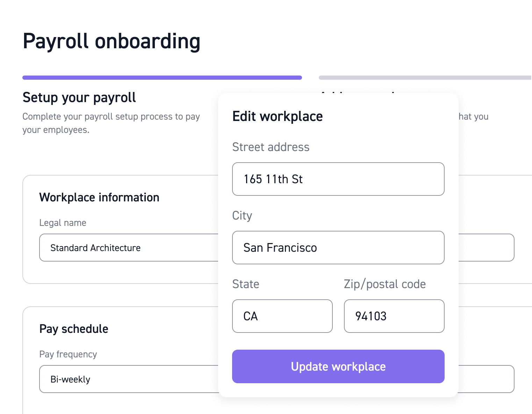The image size is (532, 414).
Task: Click the State label above CA
Action: (246, 284)
